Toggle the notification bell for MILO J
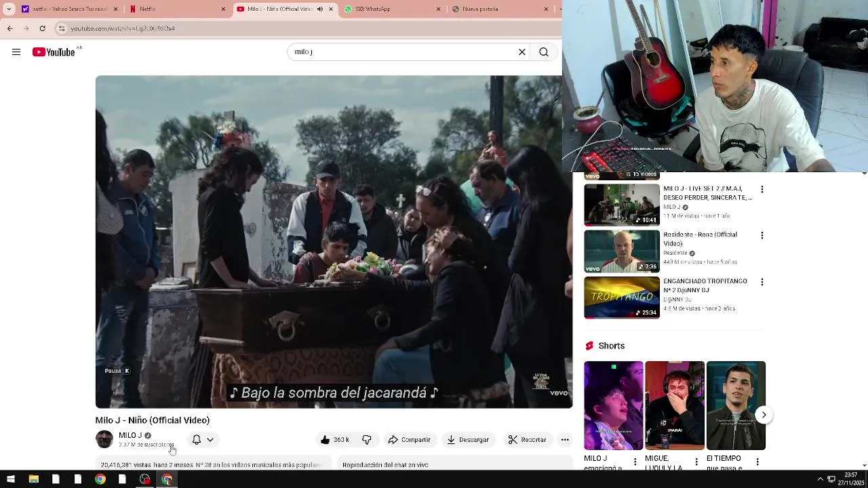The height and width of the screenshot is (488, 868). click(197, 440)
